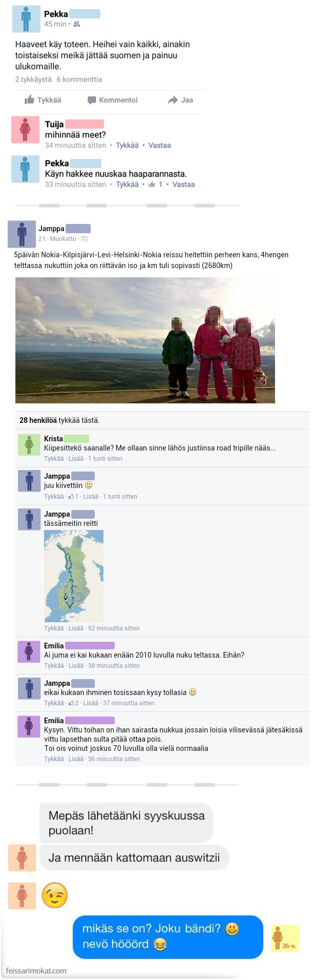Click the yellow 26-v. chat avatar
The image size is (315, 980).
click(x=284, y=938)
